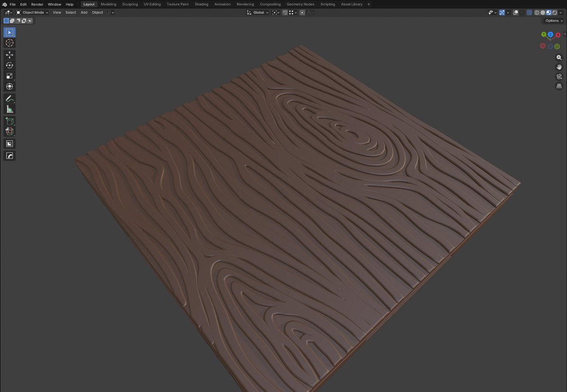Open the snapping options dropdown

click(x=293, y=12)
